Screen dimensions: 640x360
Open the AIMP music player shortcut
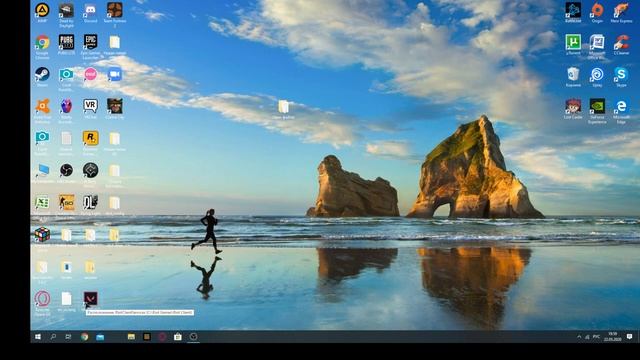click(x=42, y=10)
